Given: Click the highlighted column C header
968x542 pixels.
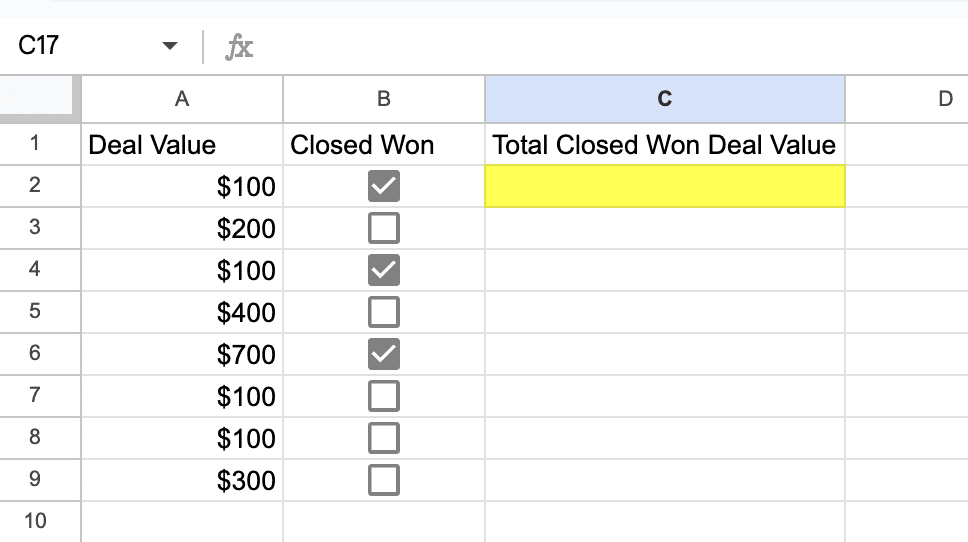Looking at the screenshot, I should coord(664,98).
